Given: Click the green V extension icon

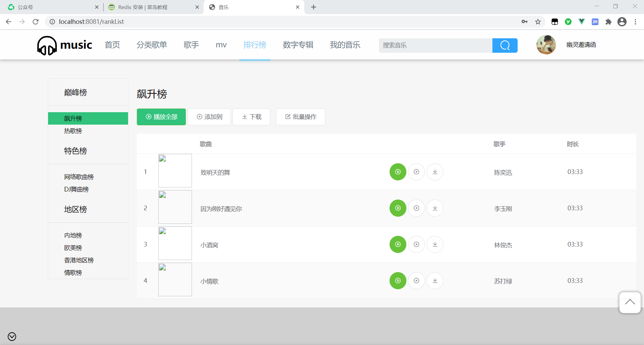Looking at the screenshot, I should [x=581, y=21].
